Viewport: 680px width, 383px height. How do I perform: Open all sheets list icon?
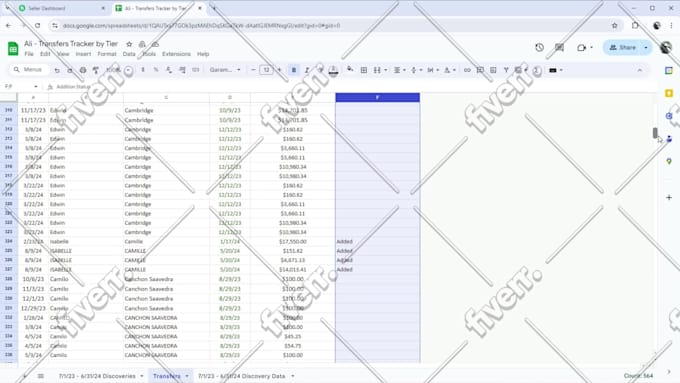[x=40, y=376]
